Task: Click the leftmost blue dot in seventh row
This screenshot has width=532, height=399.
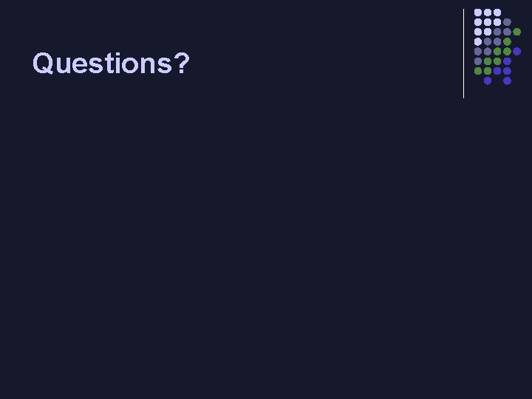Action: point(497,71)
